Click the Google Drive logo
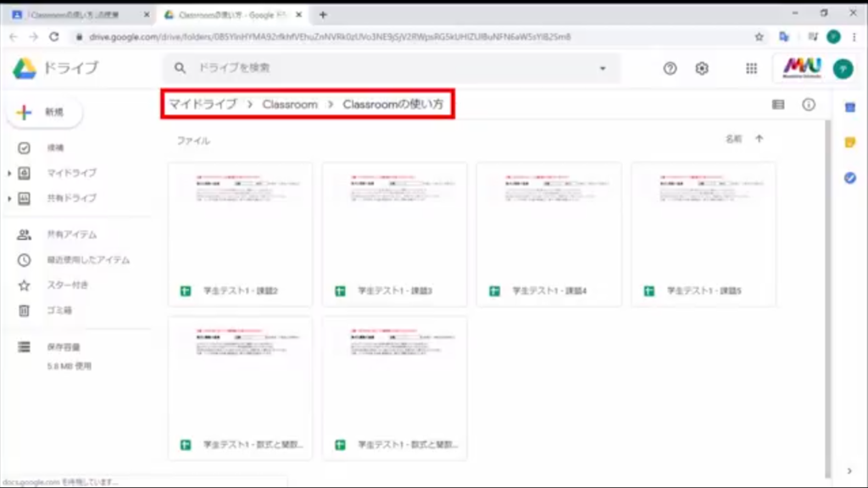 tap(25, 68)
